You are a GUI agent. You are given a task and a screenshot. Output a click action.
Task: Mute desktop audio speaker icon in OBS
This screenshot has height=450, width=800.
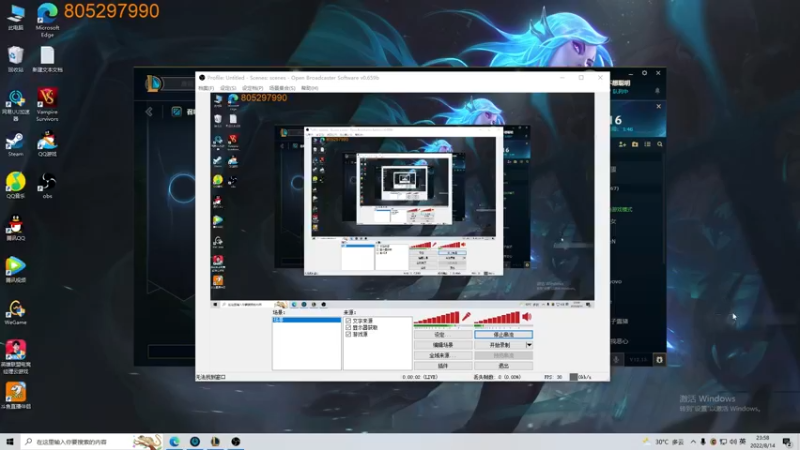point(527,317)
